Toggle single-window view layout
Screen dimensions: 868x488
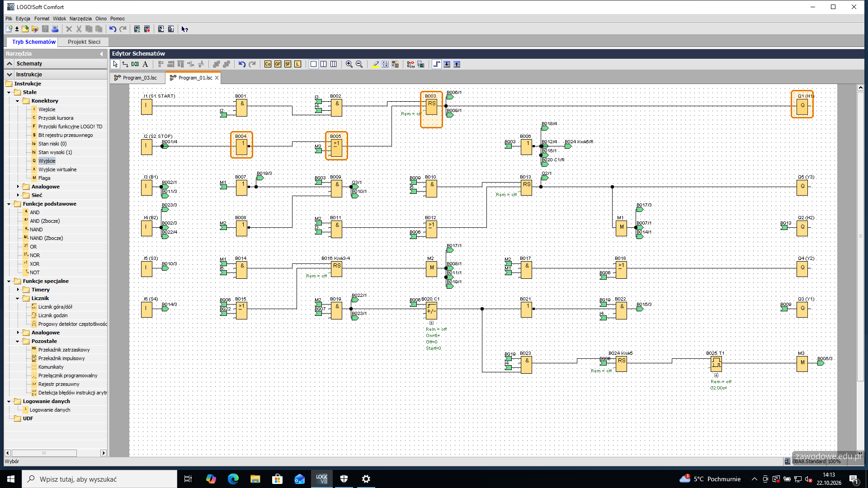(313, 64)
